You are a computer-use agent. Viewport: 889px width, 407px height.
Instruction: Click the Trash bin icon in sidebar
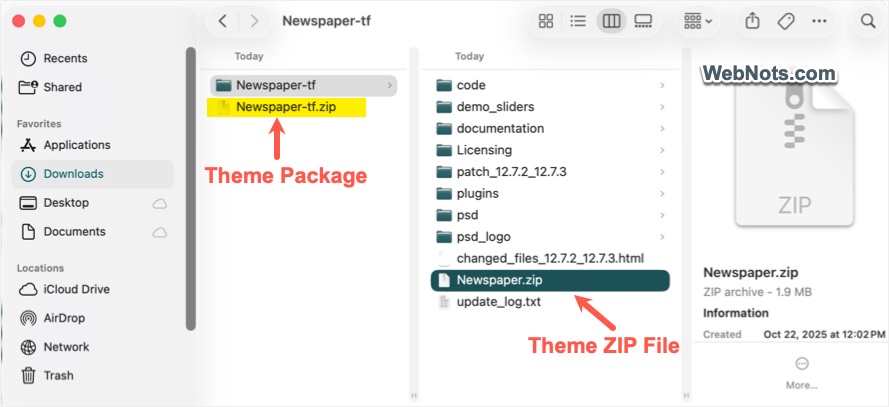pos(28,375)
